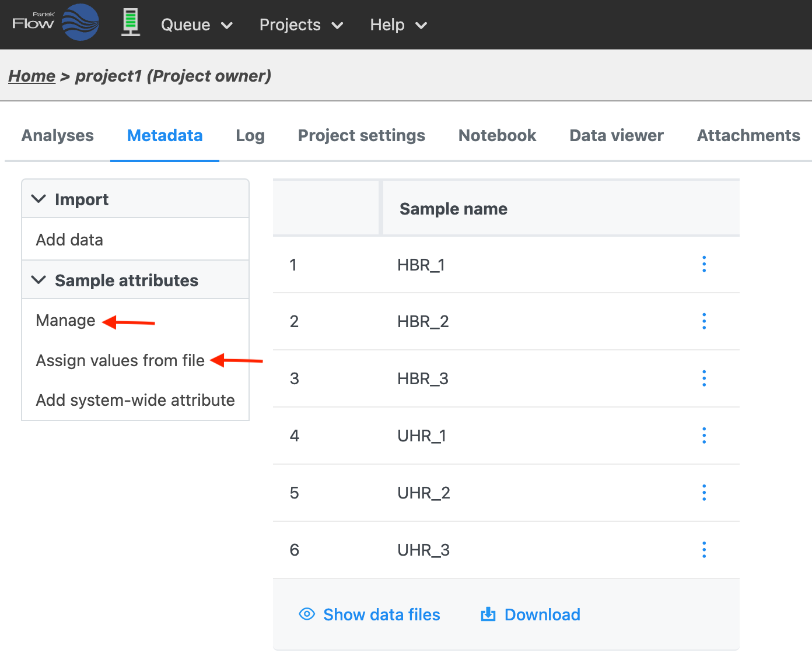Open three-dot menu for sample HBR_3
The image size is (812, 660).
(x=704, y=378)
